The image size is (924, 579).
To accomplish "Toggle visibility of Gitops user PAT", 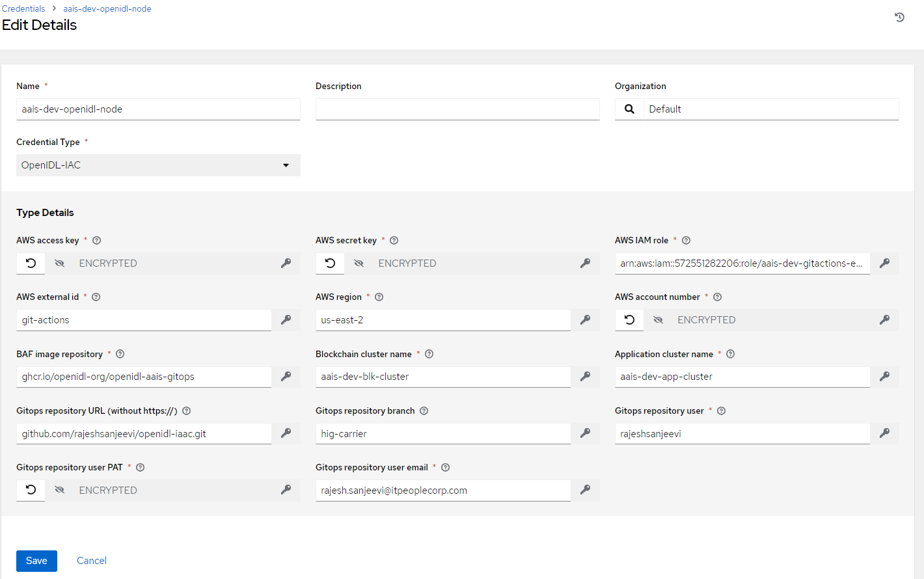I will point(59,490).
